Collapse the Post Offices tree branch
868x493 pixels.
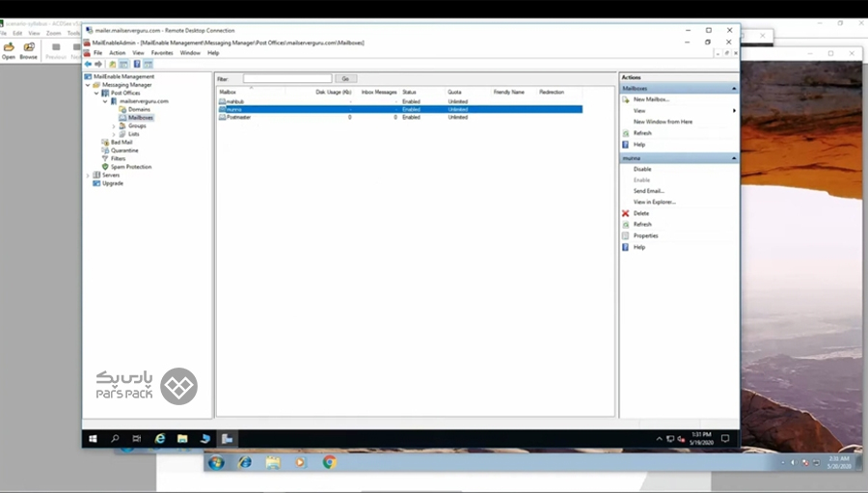[96, 93]
